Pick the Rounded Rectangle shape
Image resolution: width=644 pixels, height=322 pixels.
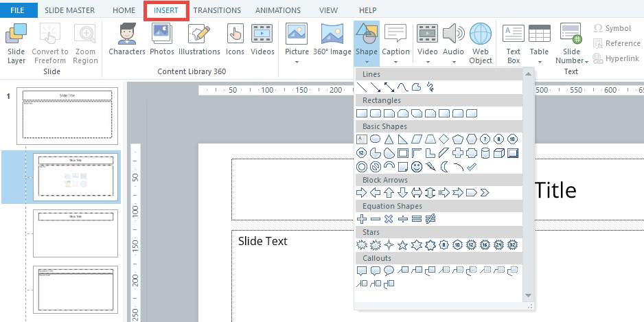tap(376, 113)
